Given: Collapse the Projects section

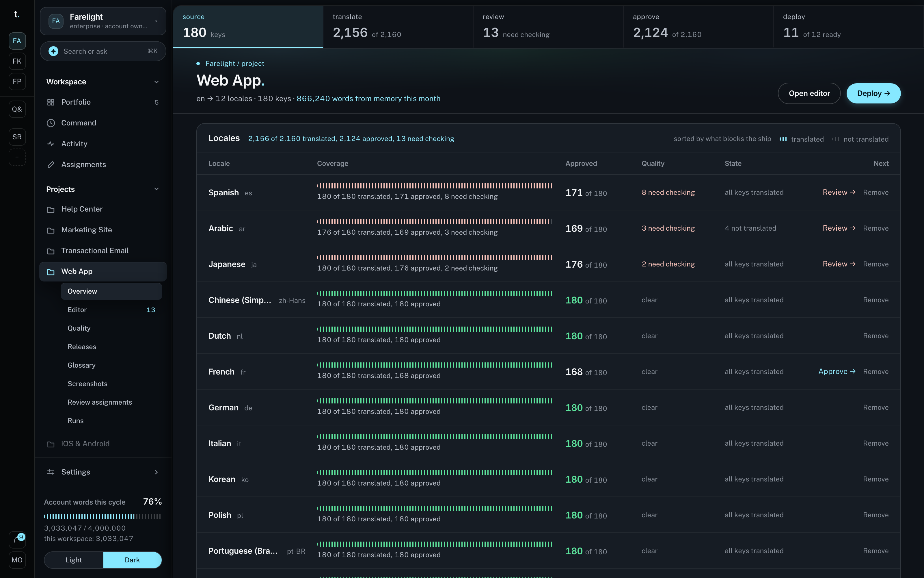Looking at the screenshot, I should (156, 189).
